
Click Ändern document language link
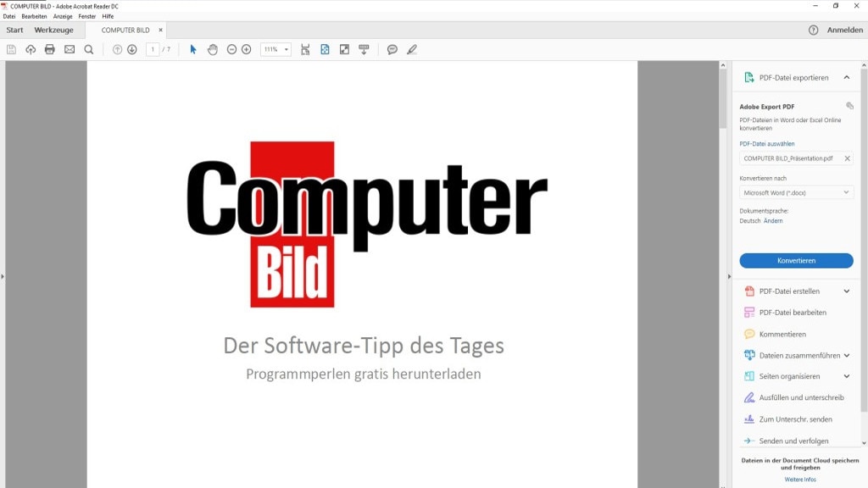pyautogui.click(x=773, y=221)
